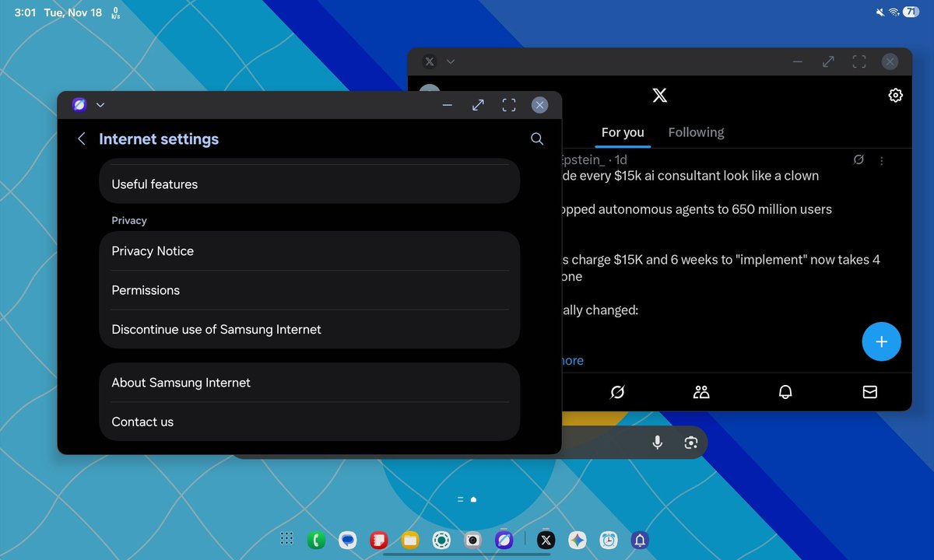Switch to Following tab

(x=696, y=132)
